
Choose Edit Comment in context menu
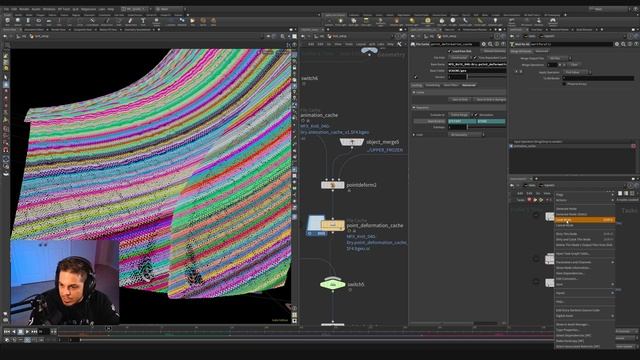pos(584,279)
